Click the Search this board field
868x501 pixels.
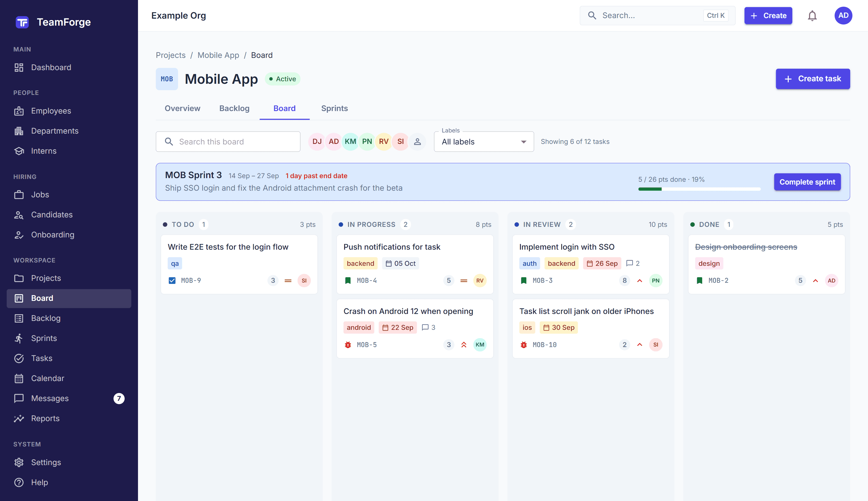click(228, 141)
